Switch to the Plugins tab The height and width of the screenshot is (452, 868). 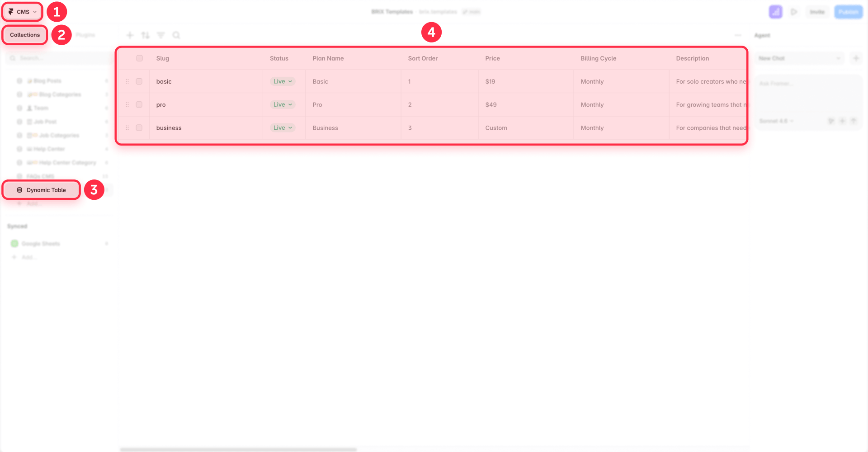coord(85,35)
